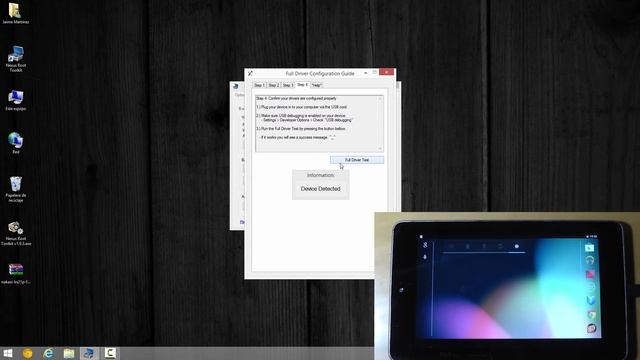The image size is (640, 360).
Task: Open the Step 1 tab
Action: 259,85
